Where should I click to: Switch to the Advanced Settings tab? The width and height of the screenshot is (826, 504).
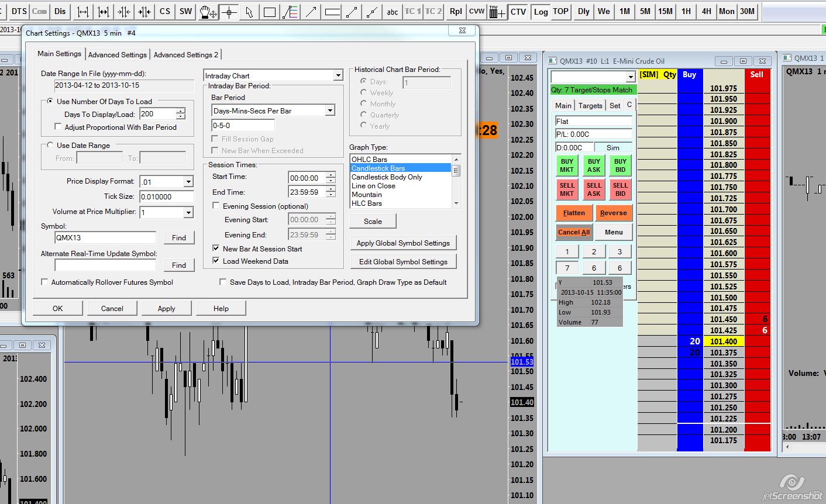[x=118, y=54]
